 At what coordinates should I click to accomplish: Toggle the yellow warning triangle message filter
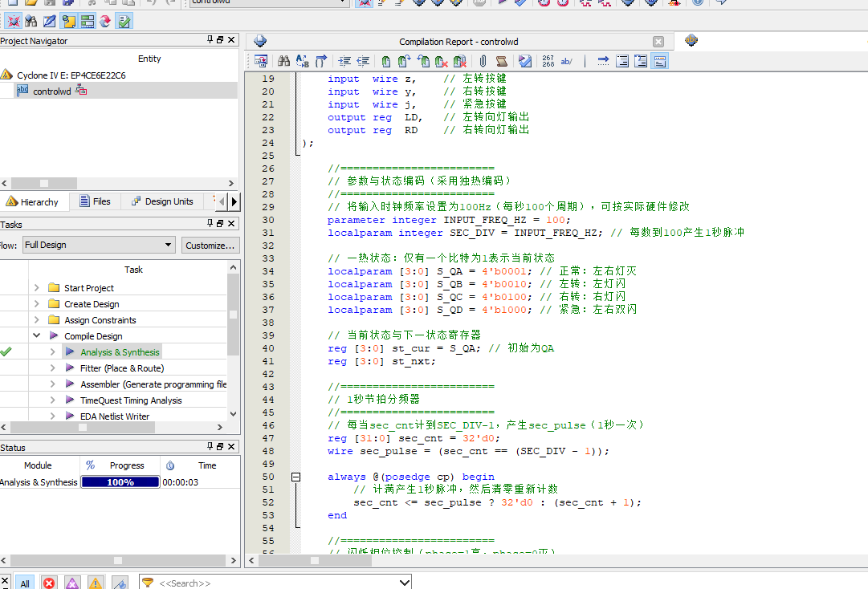click(x=96, y=583)
